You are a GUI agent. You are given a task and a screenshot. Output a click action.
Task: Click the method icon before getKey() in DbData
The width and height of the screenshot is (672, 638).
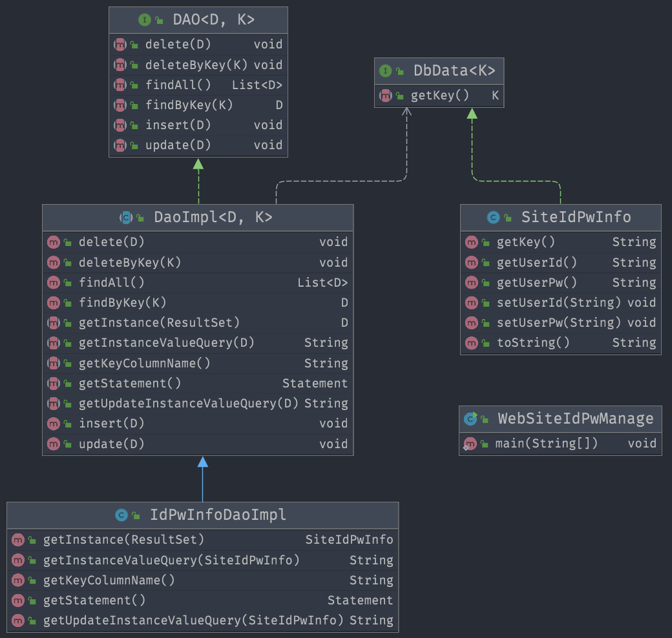click(x=384, y=96)
